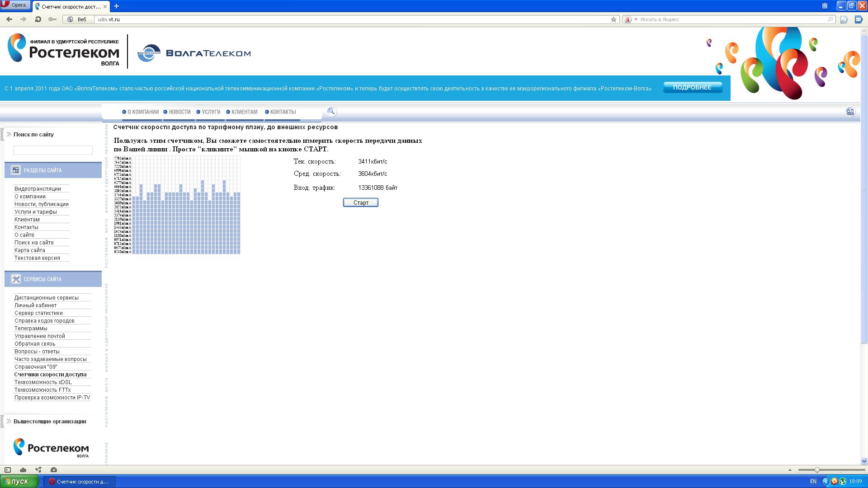Open the УСЛУГИ menu

pyautogui.click(x=208, y=112)
